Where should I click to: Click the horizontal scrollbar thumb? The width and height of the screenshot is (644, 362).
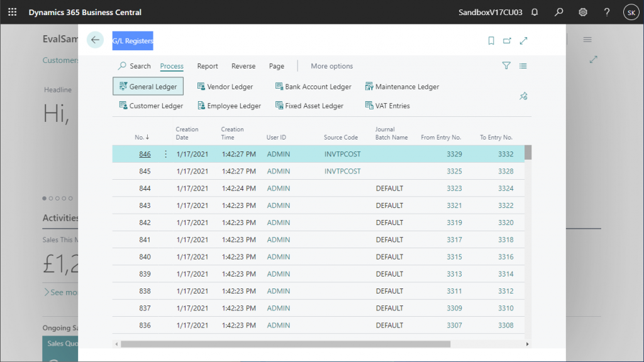[286, 344]
